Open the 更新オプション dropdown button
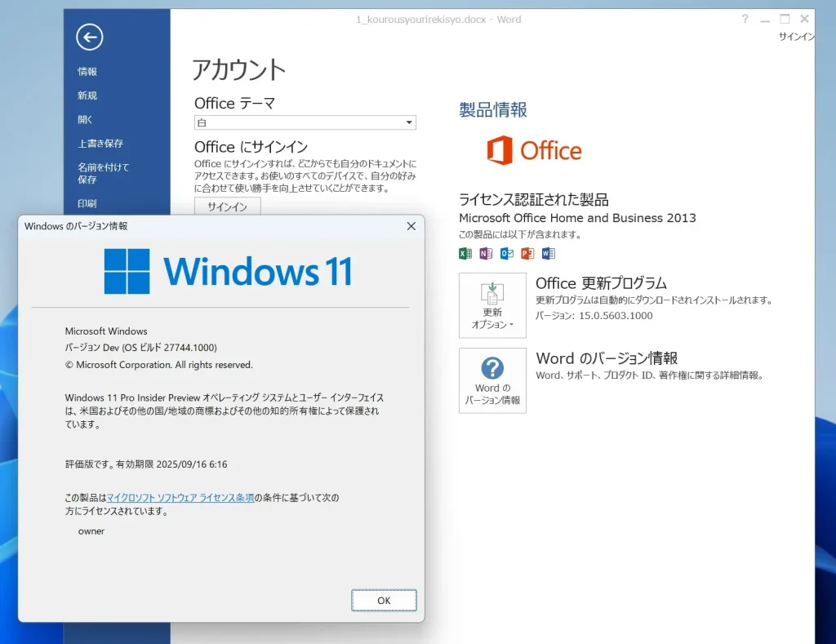This screenshot has height=644, width=836. point(492,305)
